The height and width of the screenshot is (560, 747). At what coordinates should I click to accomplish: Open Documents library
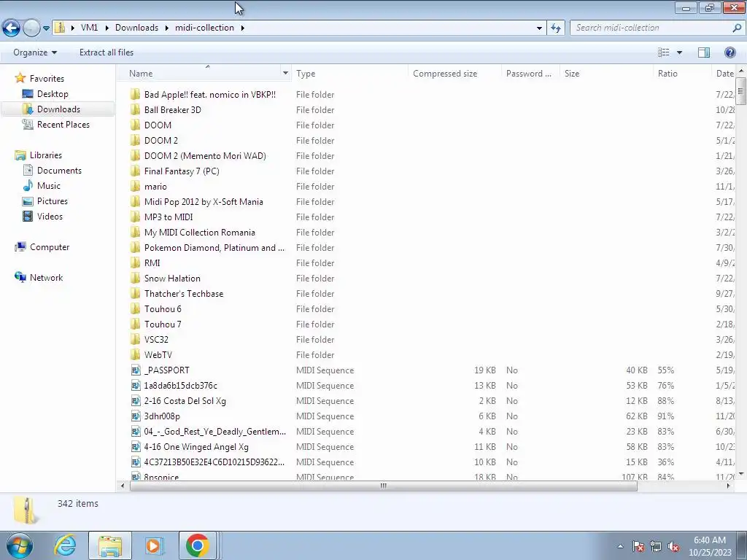[59, 171]
